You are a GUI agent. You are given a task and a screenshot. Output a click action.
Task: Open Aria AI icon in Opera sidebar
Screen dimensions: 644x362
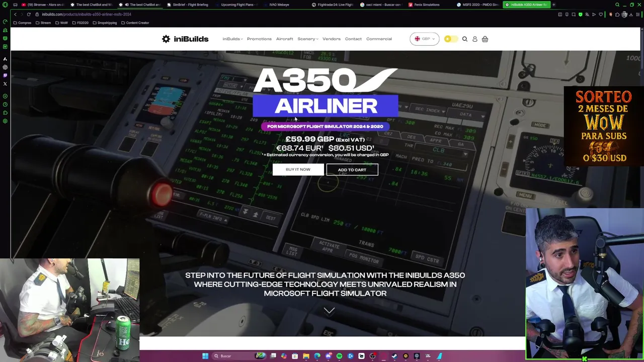5,59
